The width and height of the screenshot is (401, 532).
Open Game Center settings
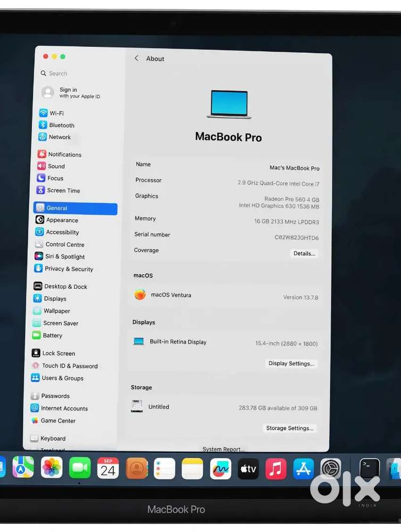point(53,421)
